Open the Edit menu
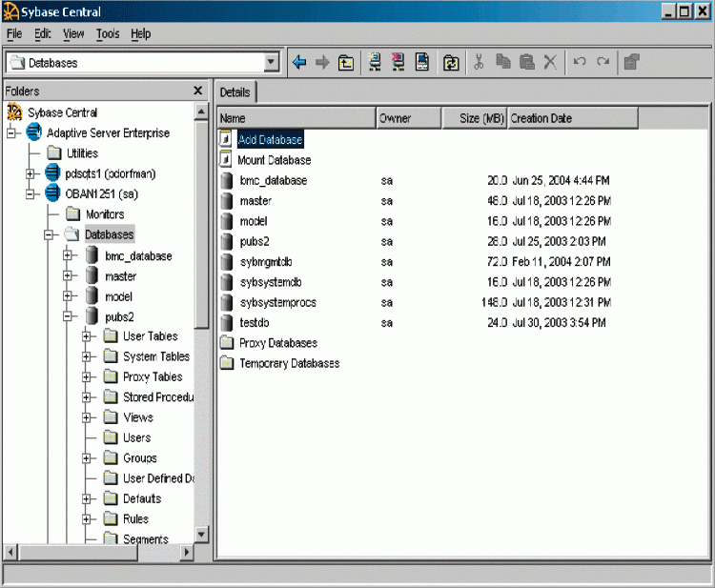This screenshot has height=588, width=715. [x=43, y=33]
